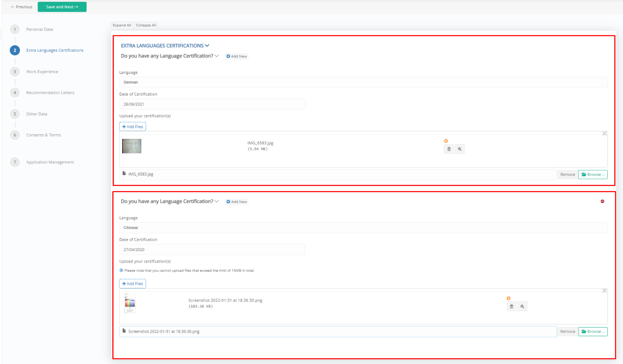623x364 pixels.
Task: Remove the Chinese certification entry via red minus icon
Action: (x=602, y=201)
